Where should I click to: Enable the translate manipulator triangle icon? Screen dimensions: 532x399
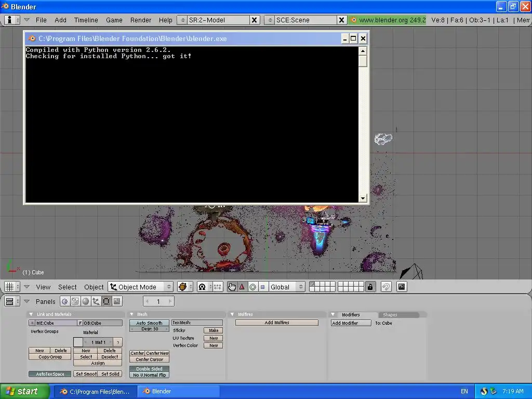[x=242, y=287]
